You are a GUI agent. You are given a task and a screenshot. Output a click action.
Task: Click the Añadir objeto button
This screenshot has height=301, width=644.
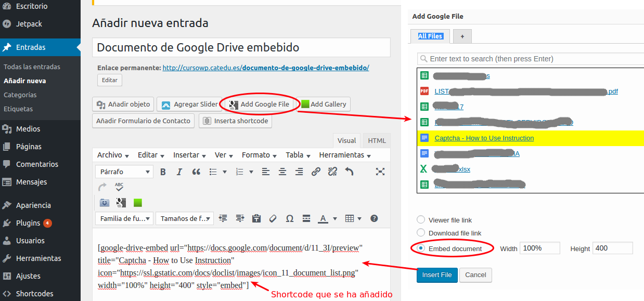[124, 104]
